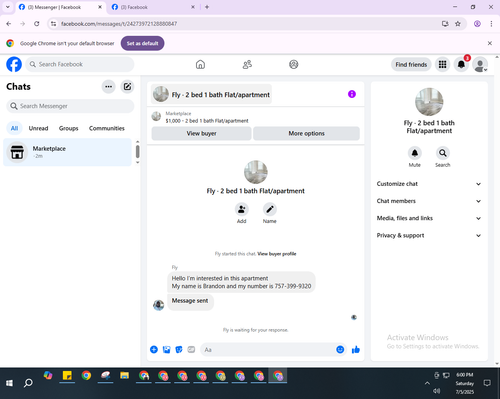Image resolution: width=500 pixels, height=399 pixels.
Task: Open the View buyer profile link
Action: click(277, 254)
